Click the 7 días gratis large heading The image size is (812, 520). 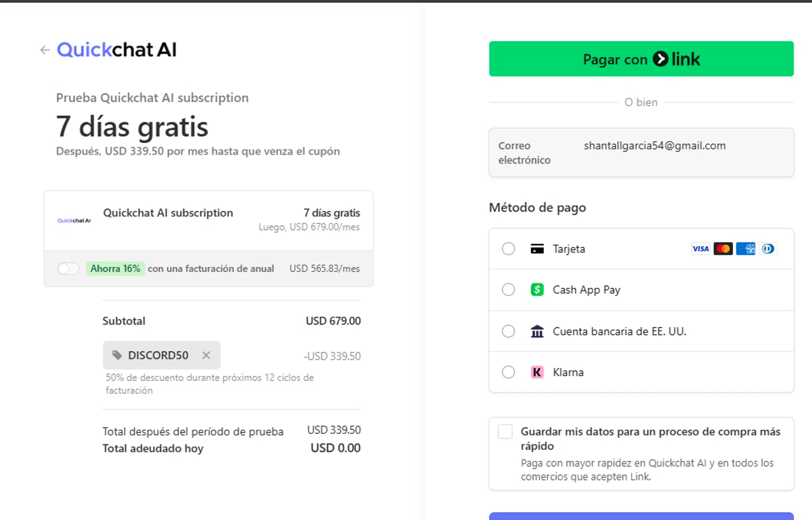(x=132, y=127)
